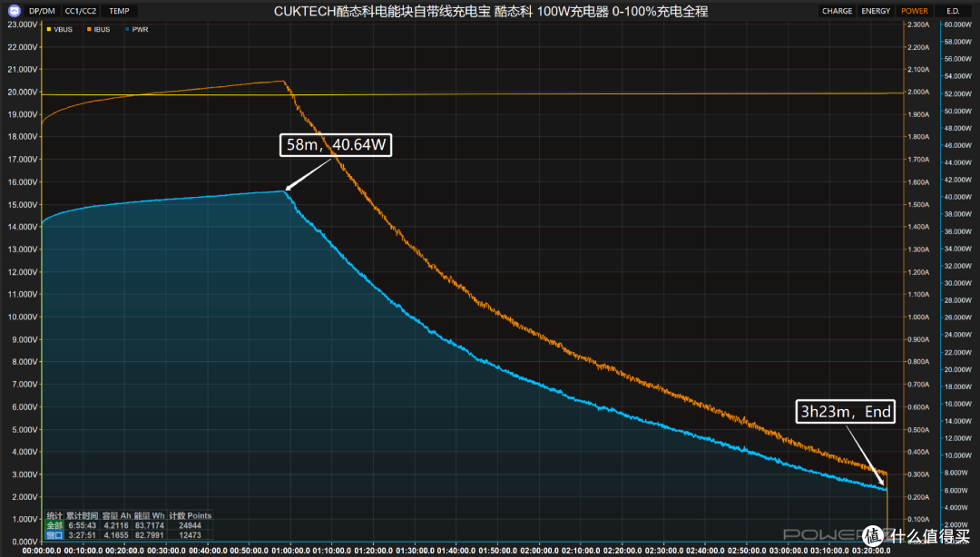Click the POWER-Z app logo icon
980x557 pixels.
[15, 11]
